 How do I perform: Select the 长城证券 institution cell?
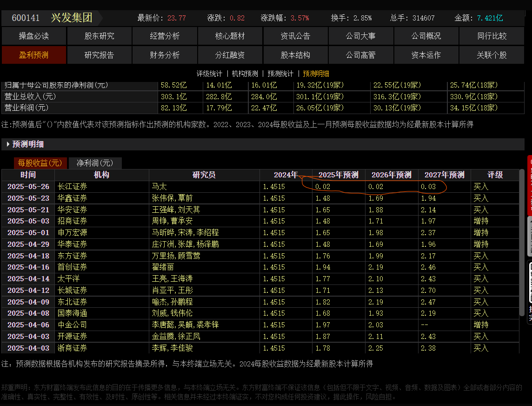click(x=101, y=291)
